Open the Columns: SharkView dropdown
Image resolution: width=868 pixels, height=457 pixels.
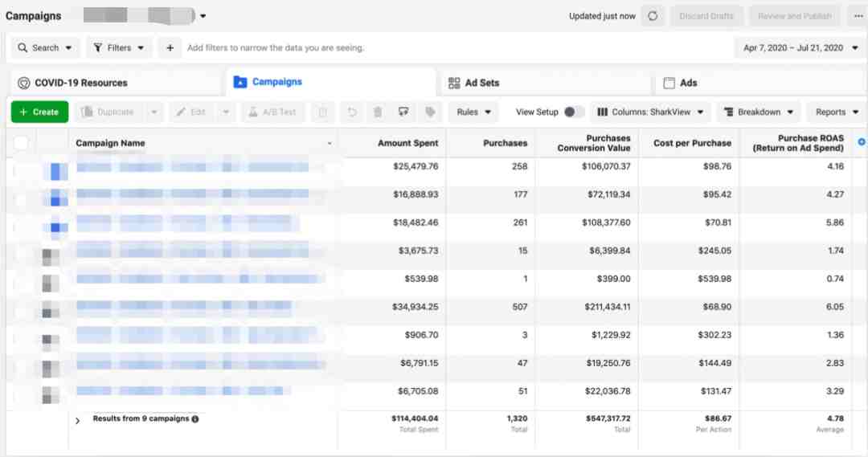(650, 112)
